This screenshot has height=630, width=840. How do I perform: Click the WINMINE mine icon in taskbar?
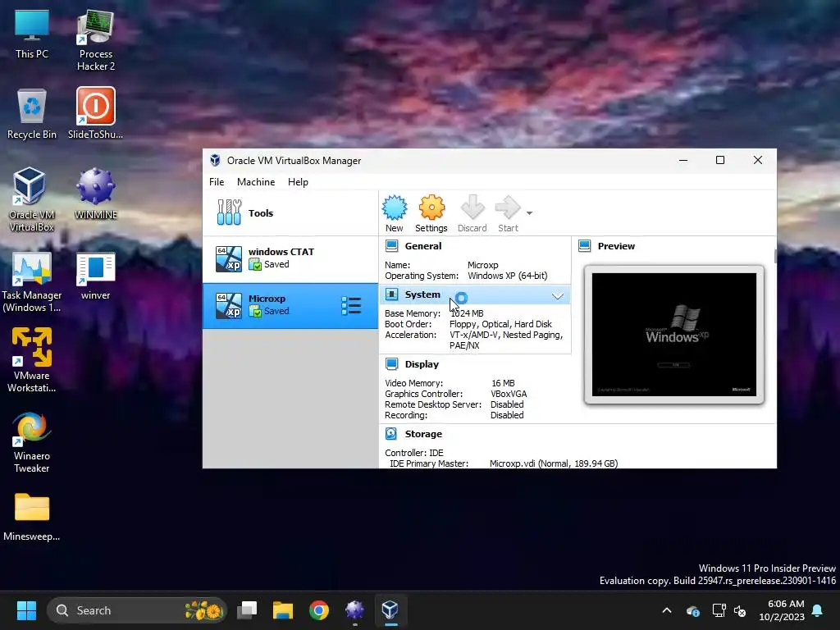point(354,610)
